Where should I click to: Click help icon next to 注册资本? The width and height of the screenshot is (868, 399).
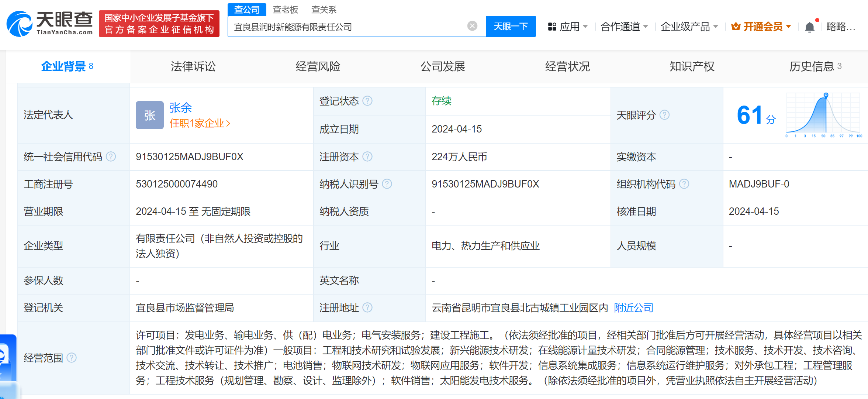pos(367,156)
